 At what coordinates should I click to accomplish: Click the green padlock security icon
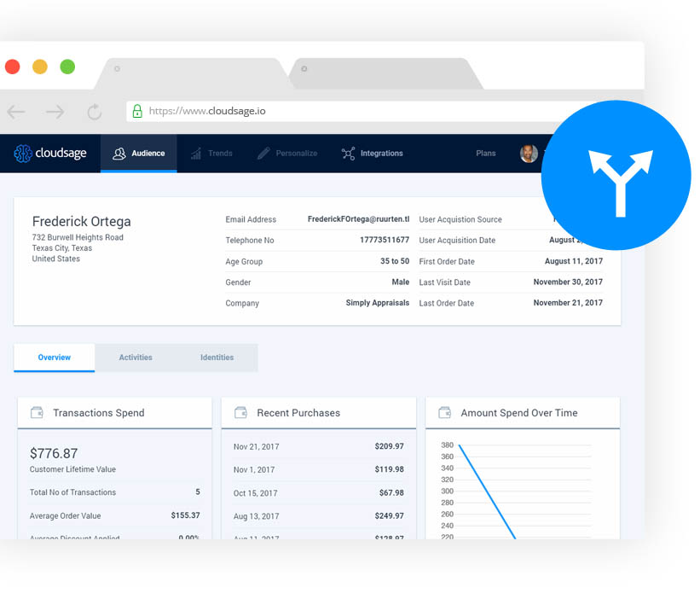tap(137, 111)
